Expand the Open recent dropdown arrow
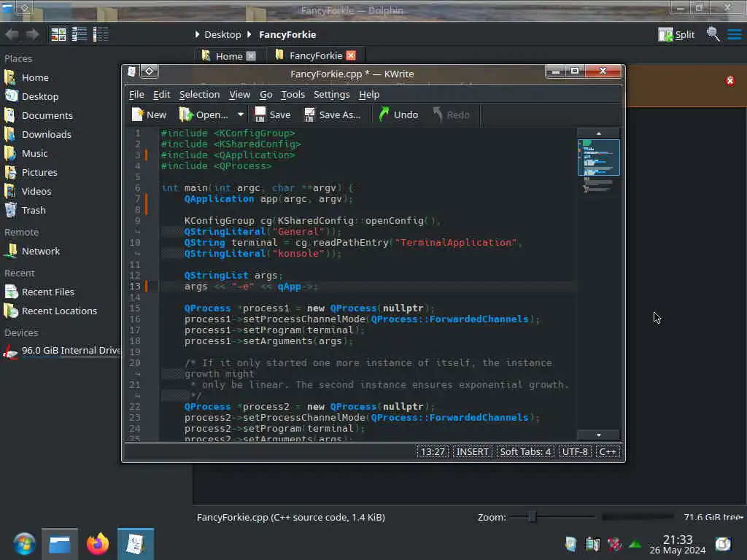 tap(241, 114)
